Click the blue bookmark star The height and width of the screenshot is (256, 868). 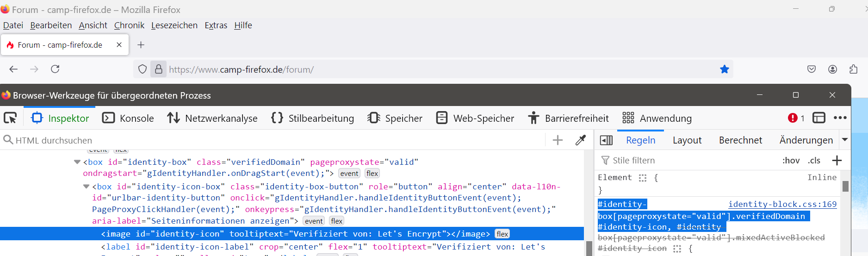pyautogui.click(x=724, y=69)
